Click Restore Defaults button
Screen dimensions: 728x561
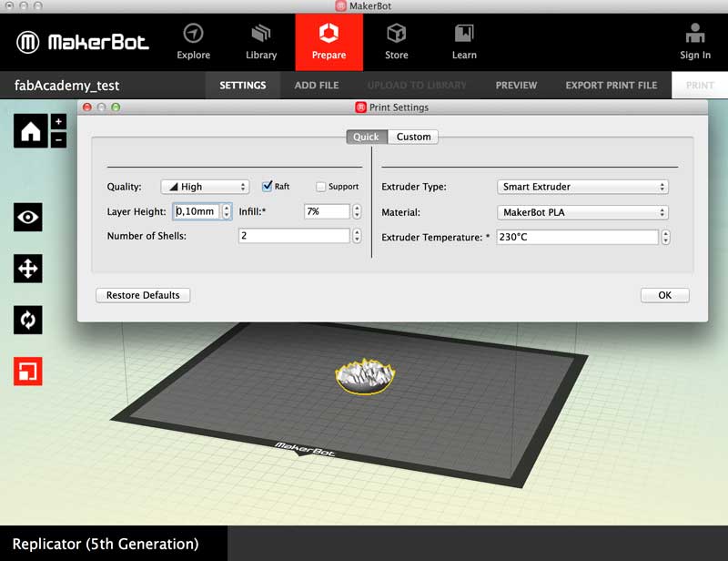click(x=143, y=295)
